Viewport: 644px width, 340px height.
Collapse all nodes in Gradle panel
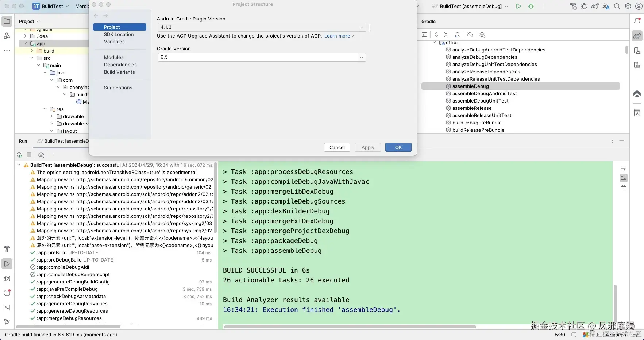click(x=446, y=35)
